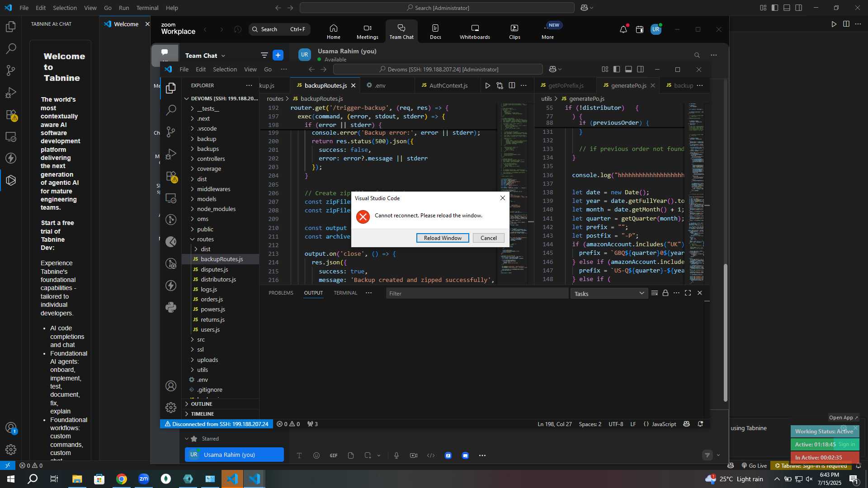868x488 pixels.
Task: Open Zoom Meetings tab
Action: [x=367, y=32]
